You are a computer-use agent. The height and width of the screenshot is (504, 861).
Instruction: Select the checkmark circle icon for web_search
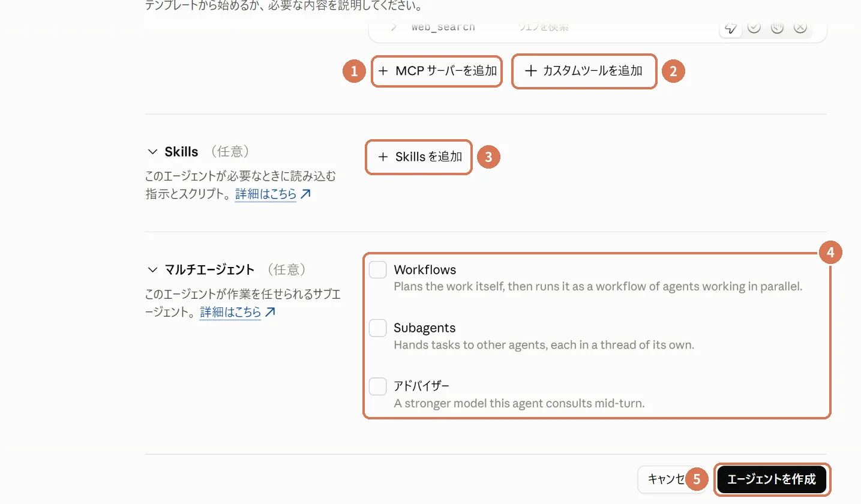tap(754, 27)
